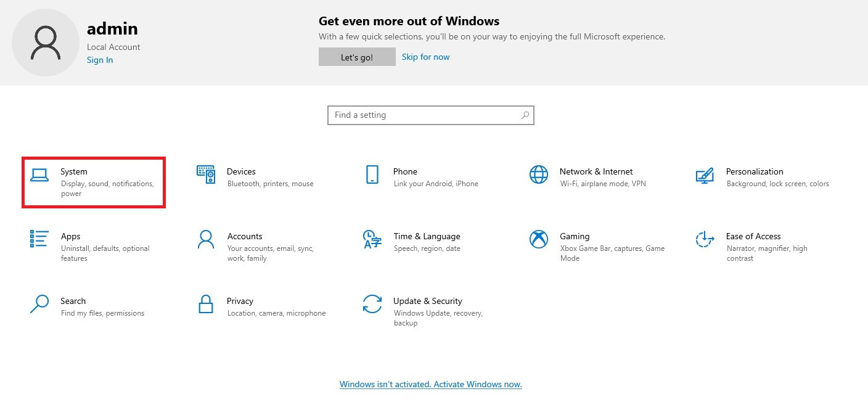
Task: Open Apps list icon
Action: tap(39, 239)
